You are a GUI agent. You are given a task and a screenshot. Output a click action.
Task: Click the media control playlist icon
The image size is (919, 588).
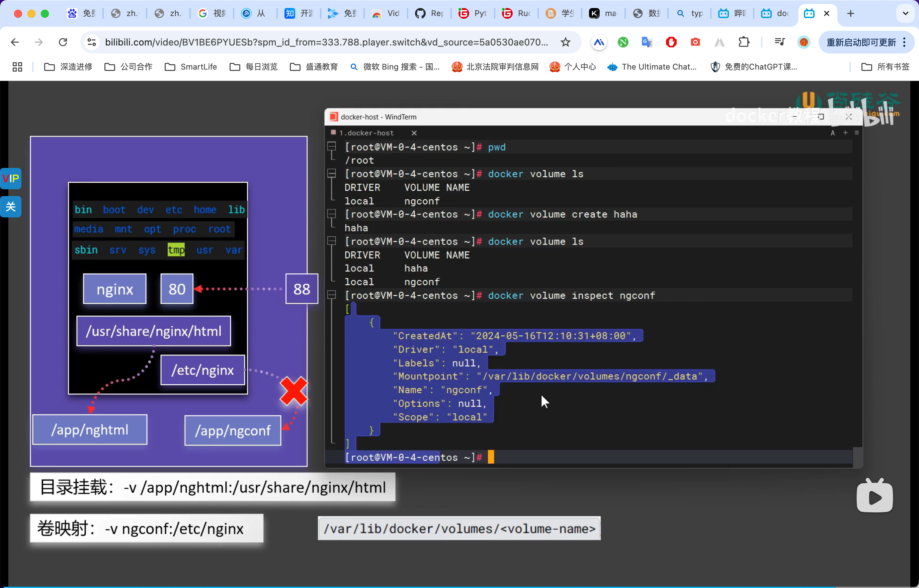pos(779,42)
